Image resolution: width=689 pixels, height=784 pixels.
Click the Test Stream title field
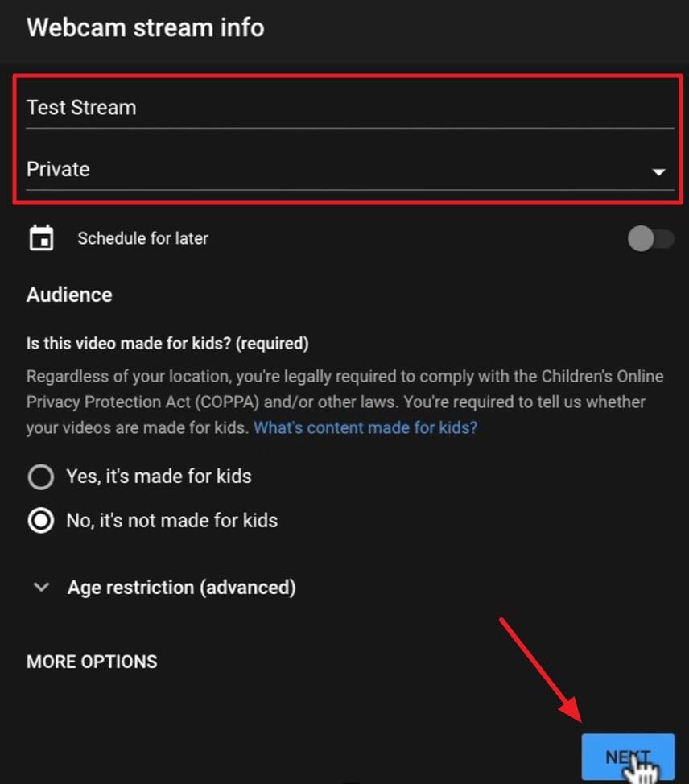click(x=322, y=107)
